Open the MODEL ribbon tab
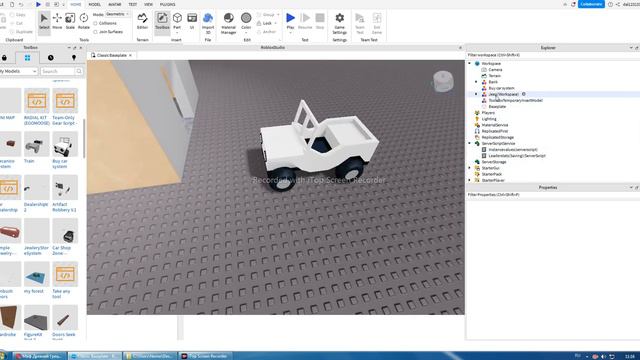 click(x=95, y=4)
